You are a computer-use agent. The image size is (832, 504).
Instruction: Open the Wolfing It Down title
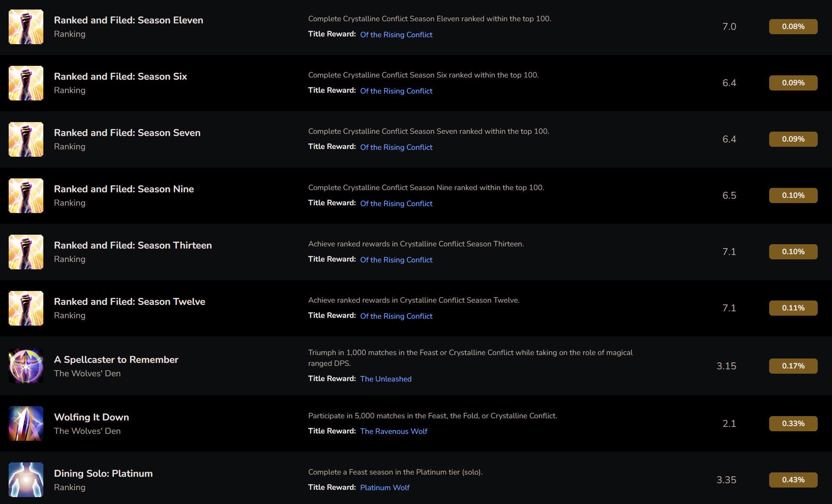[91, 417]
